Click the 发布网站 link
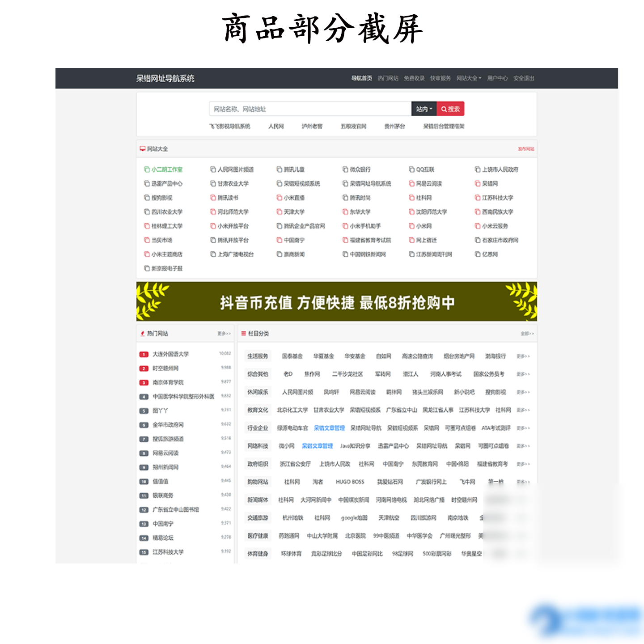 (x=526, y=149)
